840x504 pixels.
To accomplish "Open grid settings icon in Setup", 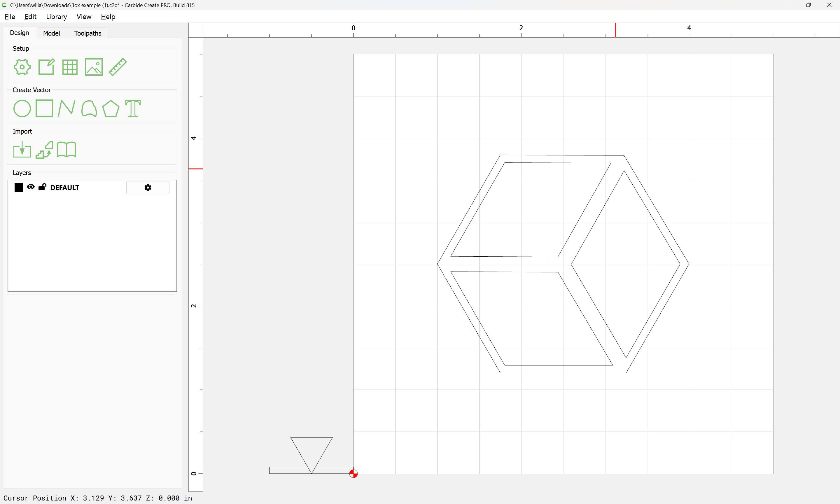I will click(x=70, y=67).
